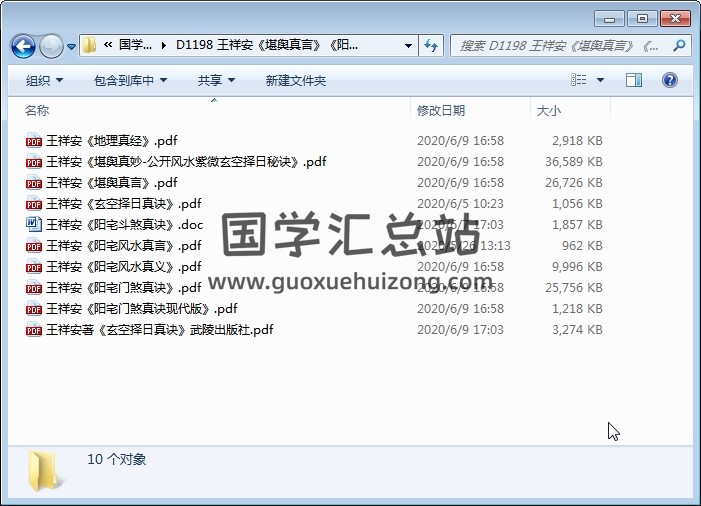Click PDF icon of 阳宅风水真言 file
701x506 pixels.
pos(34,245)
